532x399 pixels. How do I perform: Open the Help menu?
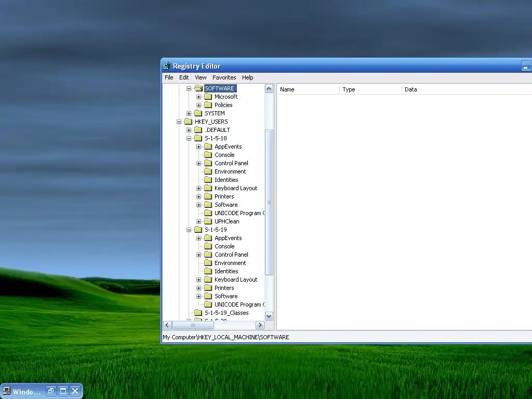[x=247, y=77]
